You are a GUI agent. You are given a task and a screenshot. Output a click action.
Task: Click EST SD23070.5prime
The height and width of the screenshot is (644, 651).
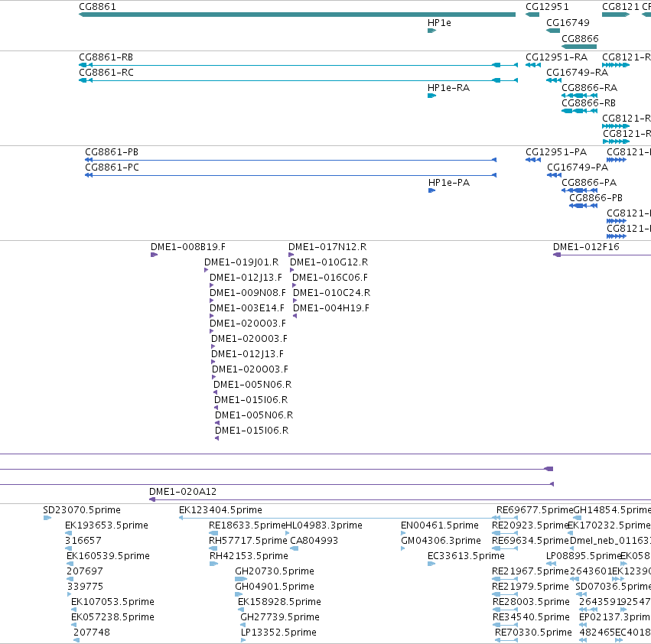47,518
